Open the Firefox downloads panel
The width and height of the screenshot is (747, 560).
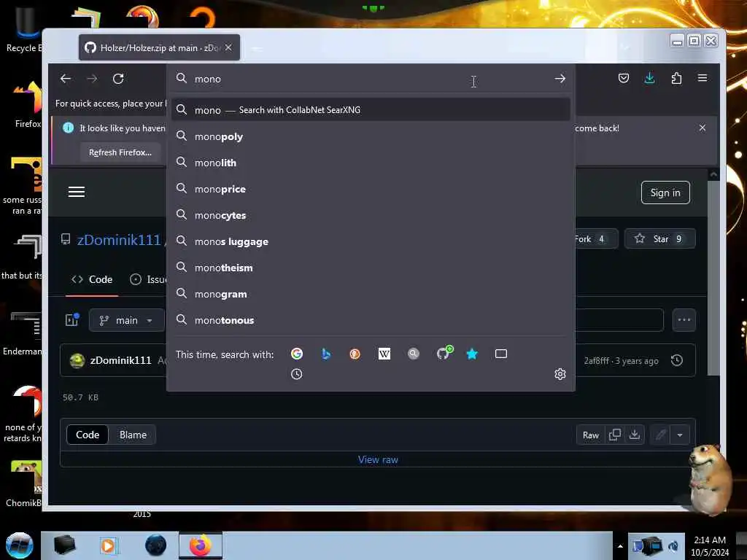pos(649,78)
